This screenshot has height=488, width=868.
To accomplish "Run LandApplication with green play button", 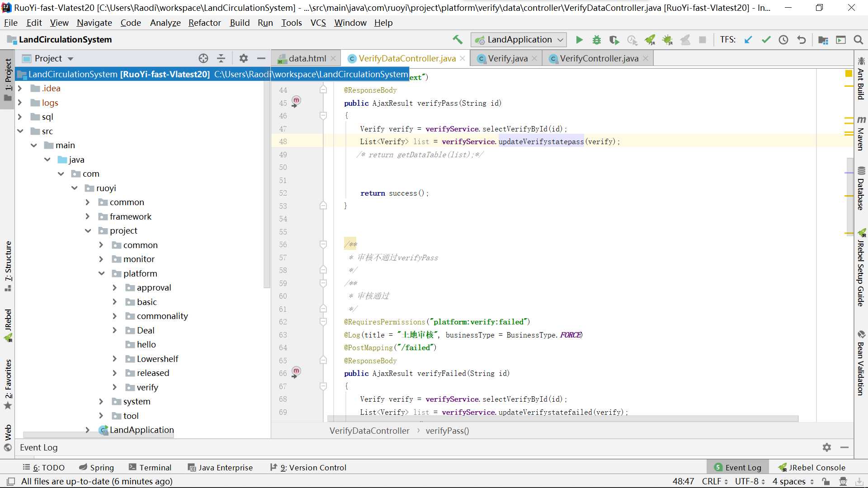I will point(579,40).
